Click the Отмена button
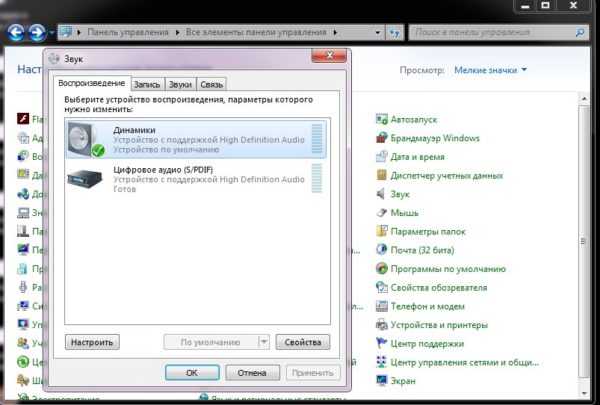 click(252, 372)
